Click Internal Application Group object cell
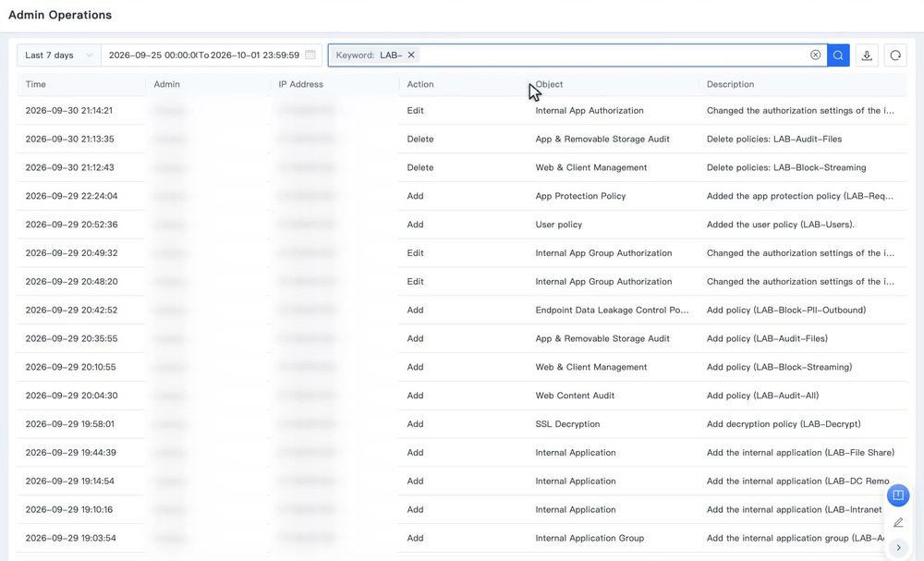This screenshot has width=924, height=561. [x=590, y=538]
